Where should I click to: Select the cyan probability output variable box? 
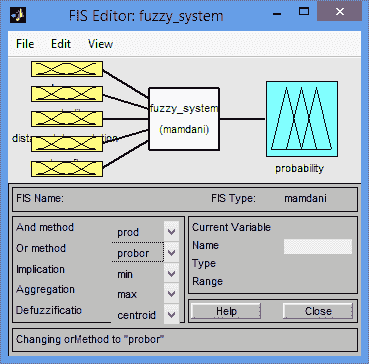pos(302,119)
